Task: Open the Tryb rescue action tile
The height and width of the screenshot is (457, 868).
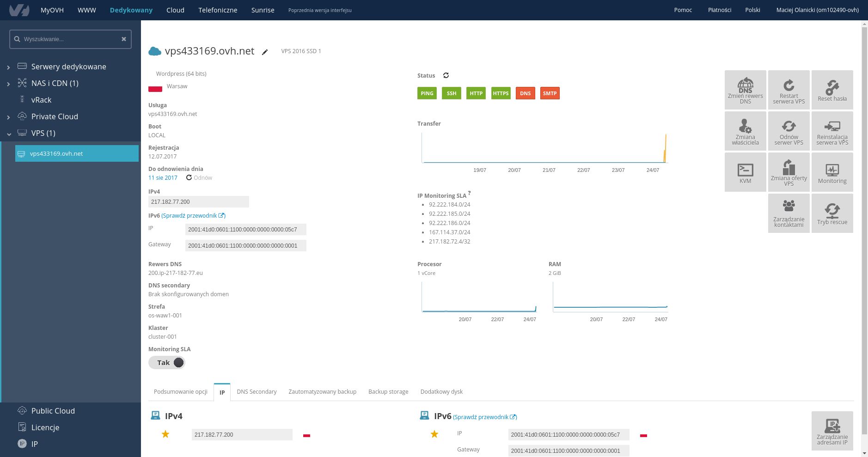Action: point(832,213)
